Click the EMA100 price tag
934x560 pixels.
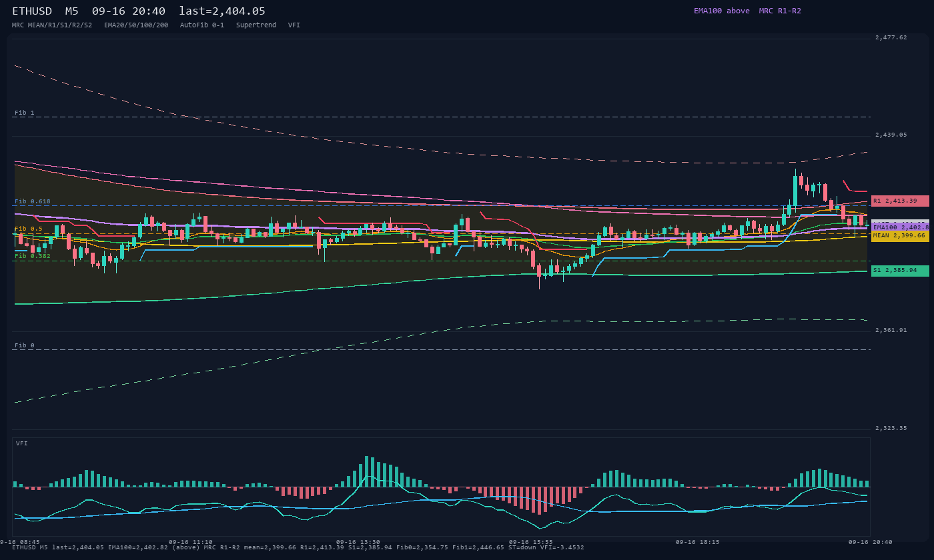tap(900, 227)
